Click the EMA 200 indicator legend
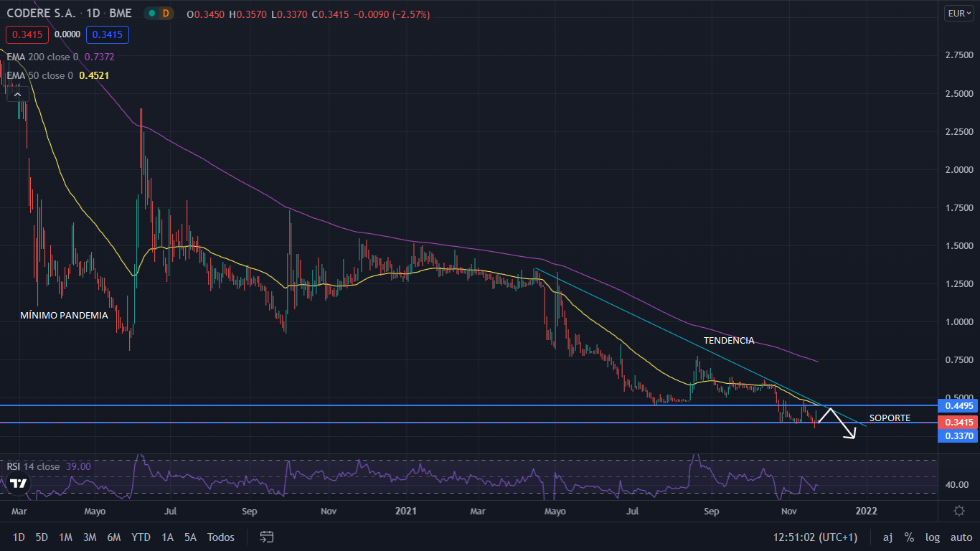Image resolution: width=980 pixels, height=551 pixels. click(x=60, y=57)
